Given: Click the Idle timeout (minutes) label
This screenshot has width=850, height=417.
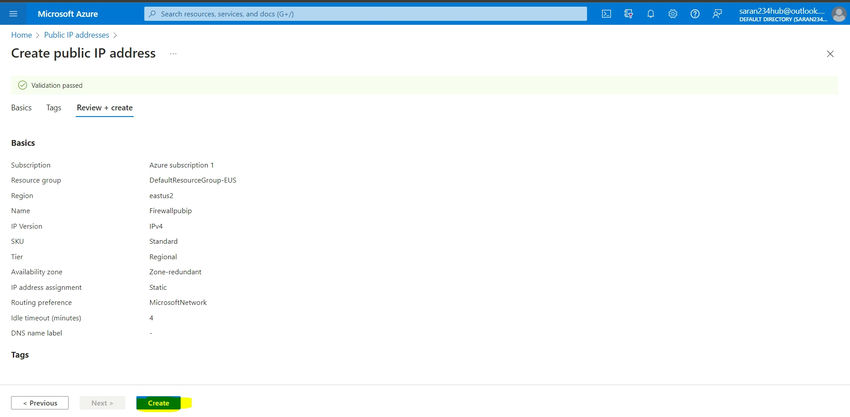Looking at the screenshot, I should [46, 318].
